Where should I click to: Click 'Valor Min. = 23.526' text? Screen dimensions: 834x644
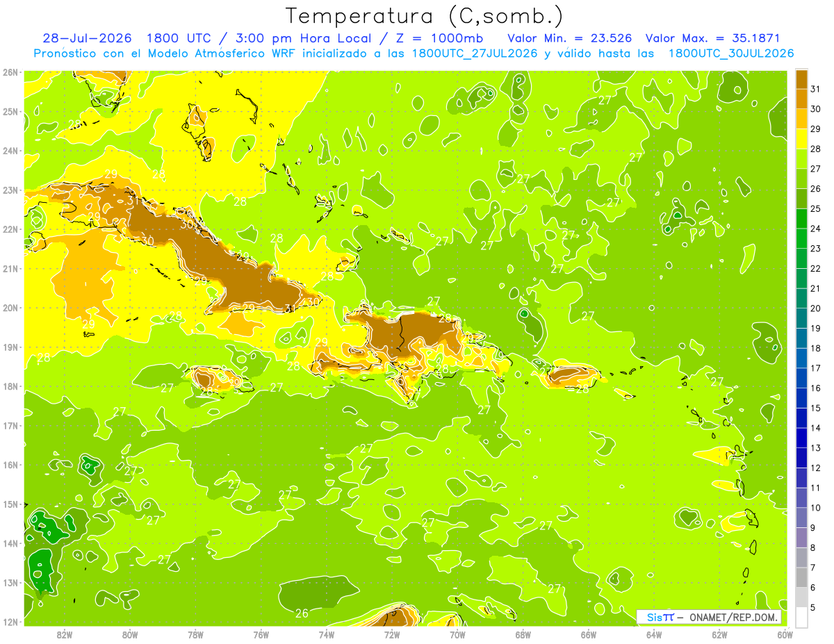[570, 38]
